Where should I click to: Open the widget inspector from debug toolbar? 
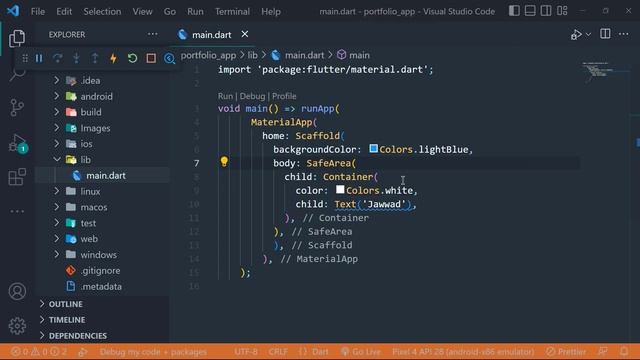169,59
